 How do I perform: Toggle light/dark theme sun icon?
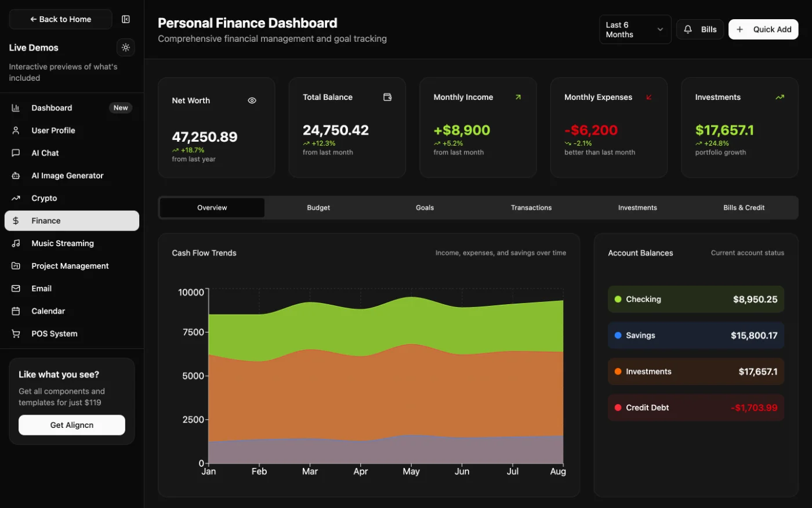(x=126, y=48)
